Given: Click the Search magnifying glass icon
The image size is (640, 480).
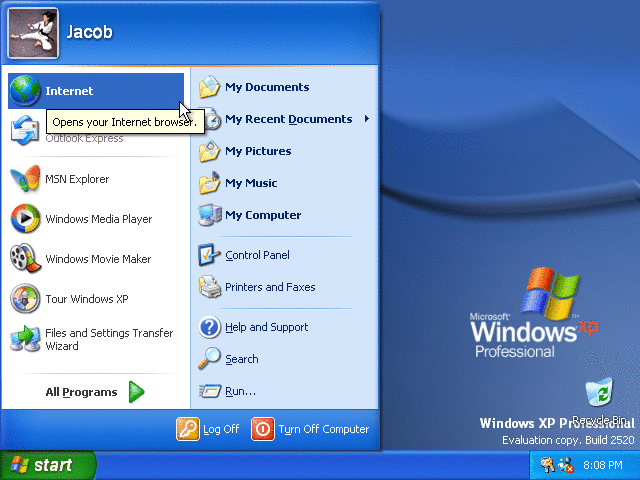Looking at the screenshot, I should (x=209, y=358).
